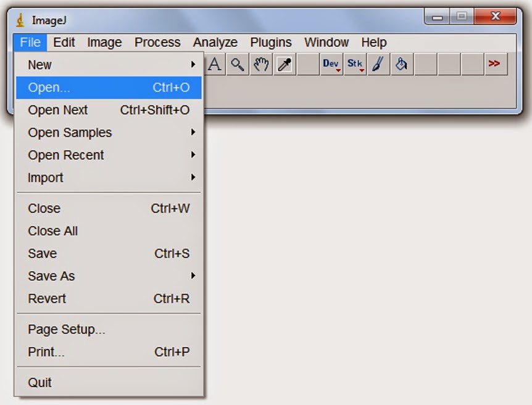The image size is (532, 405).
Task: Open the Process menu
Action: 157,43
